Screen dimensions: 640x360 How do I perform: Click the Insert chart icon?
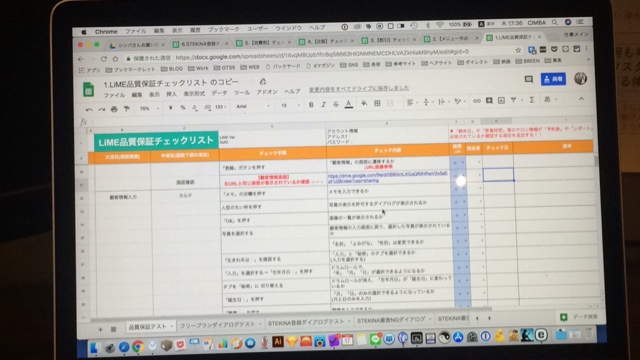pyautogui.click(x=501, y=100)
